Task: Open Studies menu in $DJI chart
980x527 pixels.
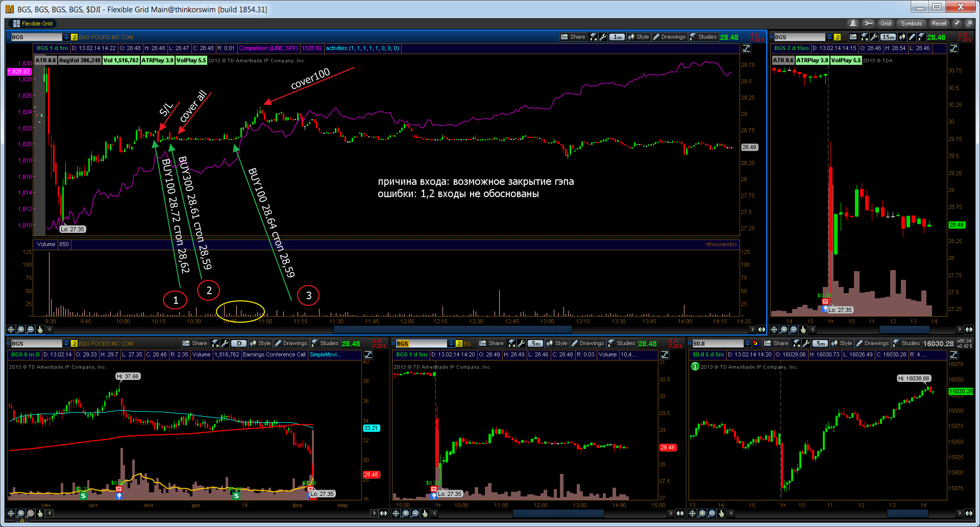Action: tap(906, 343)
